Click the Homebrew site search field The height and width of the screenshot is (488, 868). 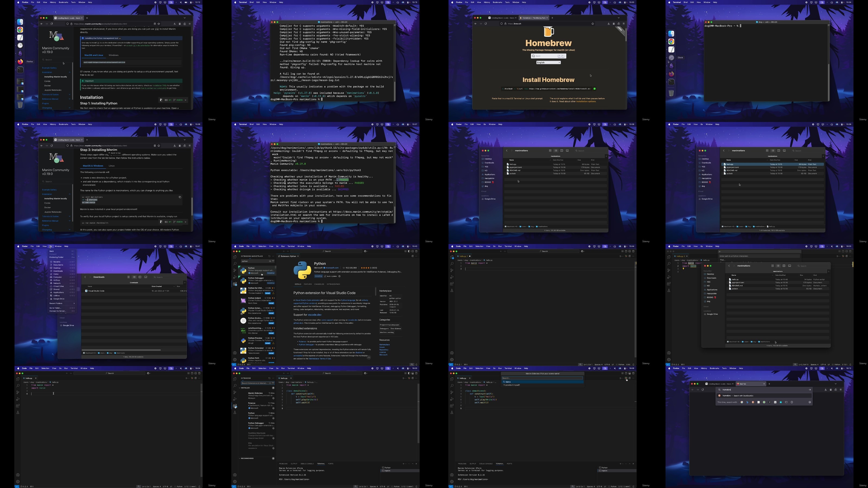click(548, 56)
